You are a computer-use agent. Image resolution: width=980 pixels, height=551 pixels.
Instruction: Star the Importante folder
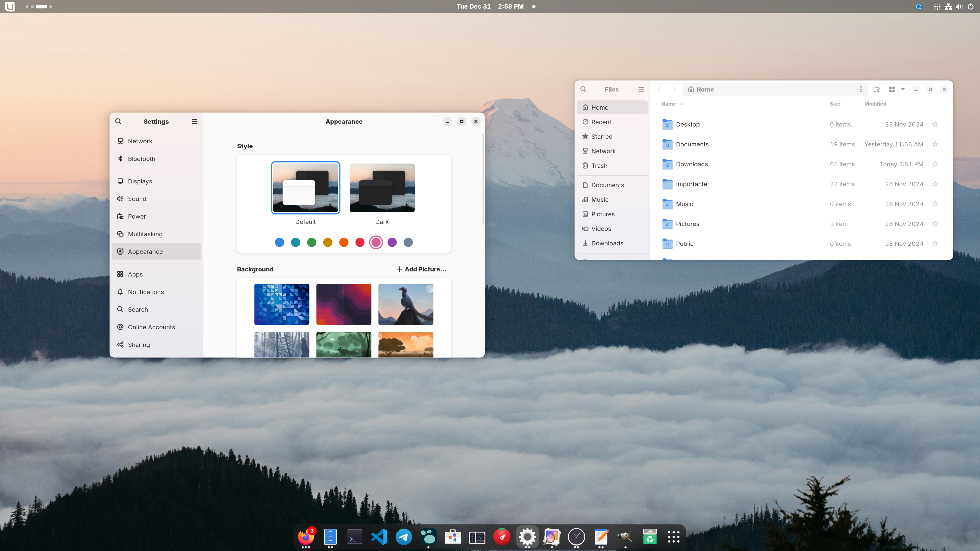tap(935, 184)
